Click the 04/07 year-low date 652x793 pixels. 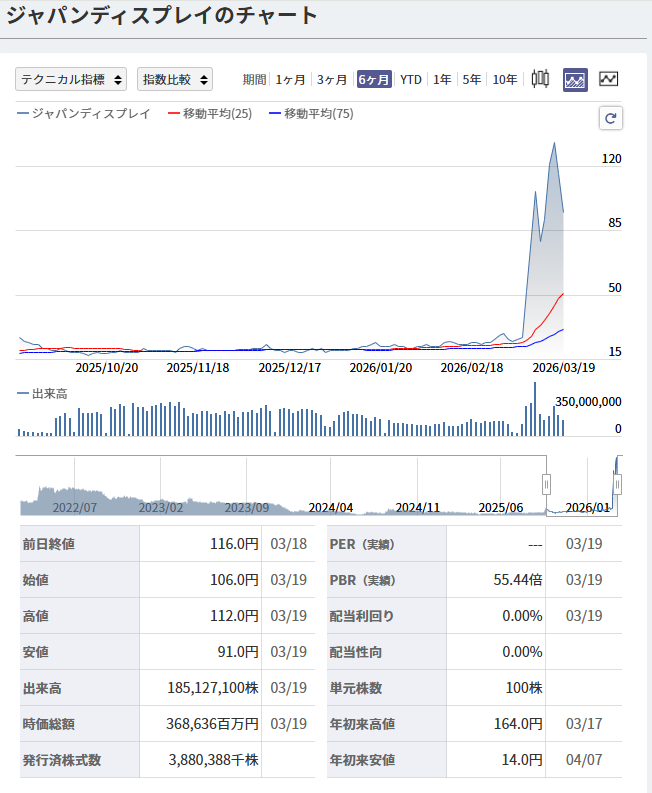[584, 760]
